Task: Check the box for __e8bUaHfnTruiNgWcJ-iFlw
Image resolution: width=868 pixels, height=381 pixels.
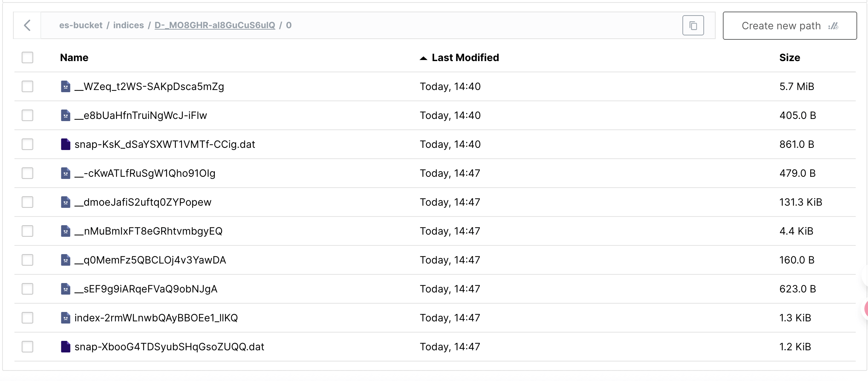Action: point(27,115)
